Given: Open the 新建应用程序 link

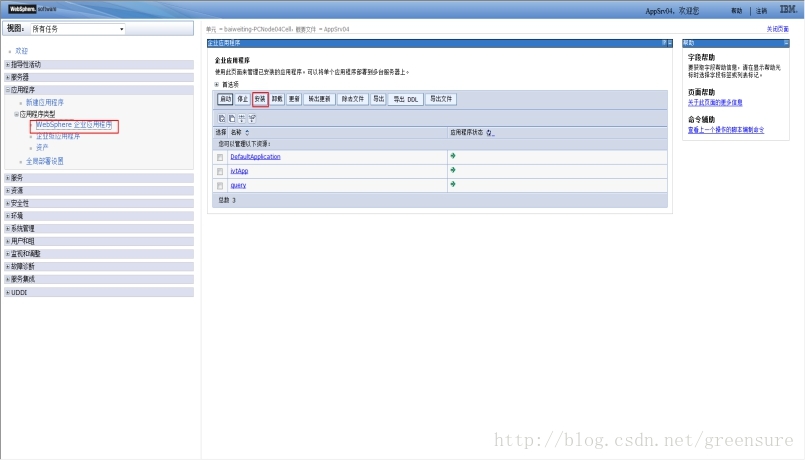Looking at the screenshot, I should coord(45,103).
